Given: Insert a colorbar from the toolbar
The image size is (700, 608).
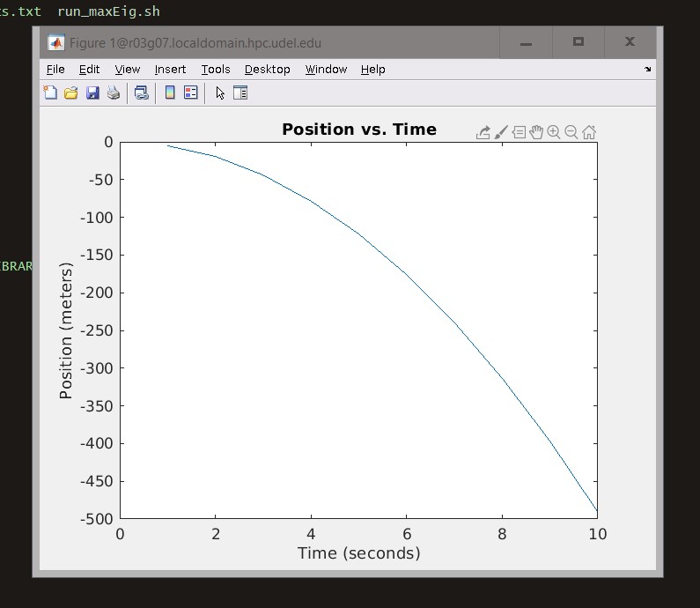Looking at the screenshot, I should 170,93.
